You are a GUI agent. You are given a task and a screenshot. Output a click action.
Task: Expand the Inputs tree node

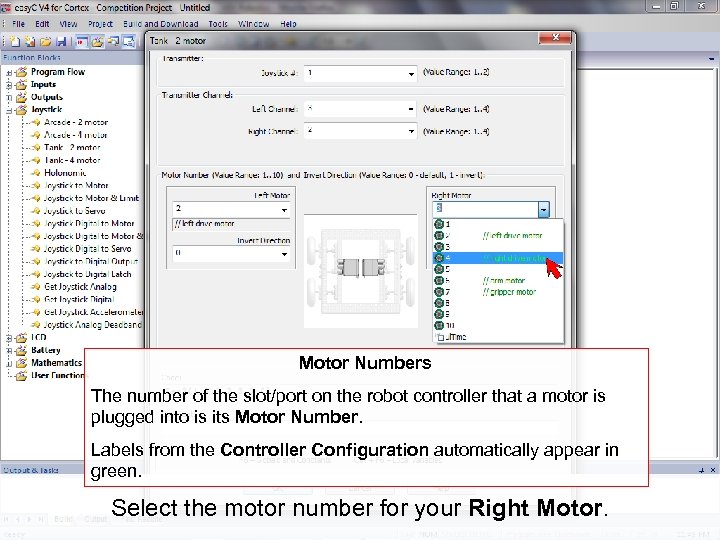[9, 85]
